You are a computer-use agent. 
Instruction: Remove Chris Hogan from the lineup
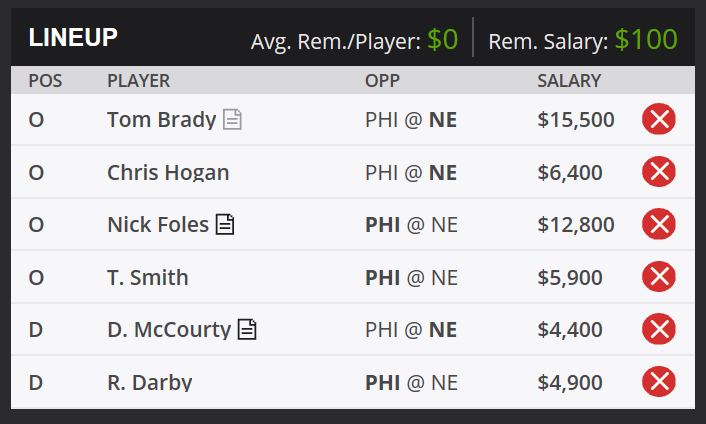[659, 171]
